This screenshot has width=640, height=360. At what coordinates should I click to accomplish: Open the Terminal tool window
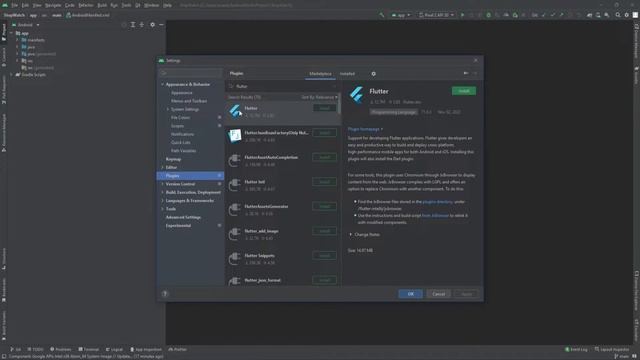point(89,349)
